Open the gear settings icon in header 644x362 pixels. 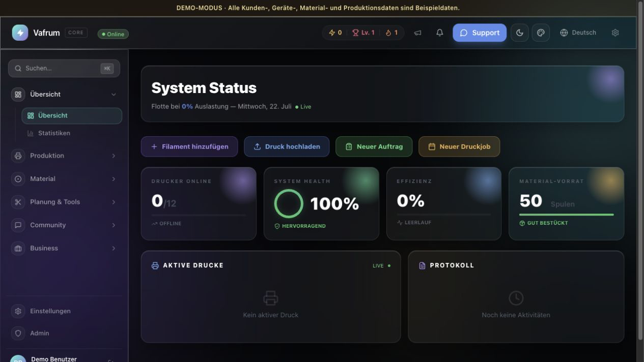tap(615, 33)
